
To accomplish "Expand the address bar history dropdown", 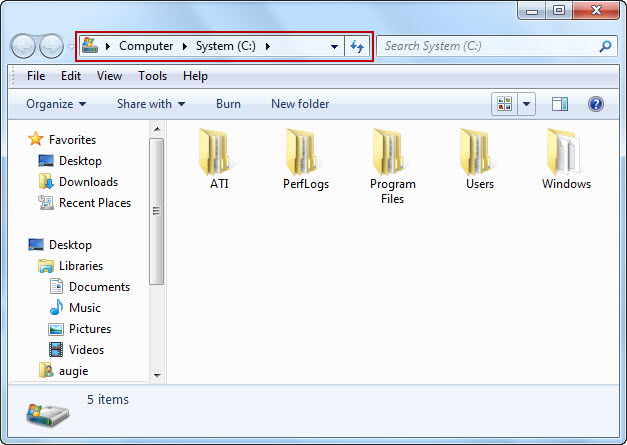I will pos(334,46).
